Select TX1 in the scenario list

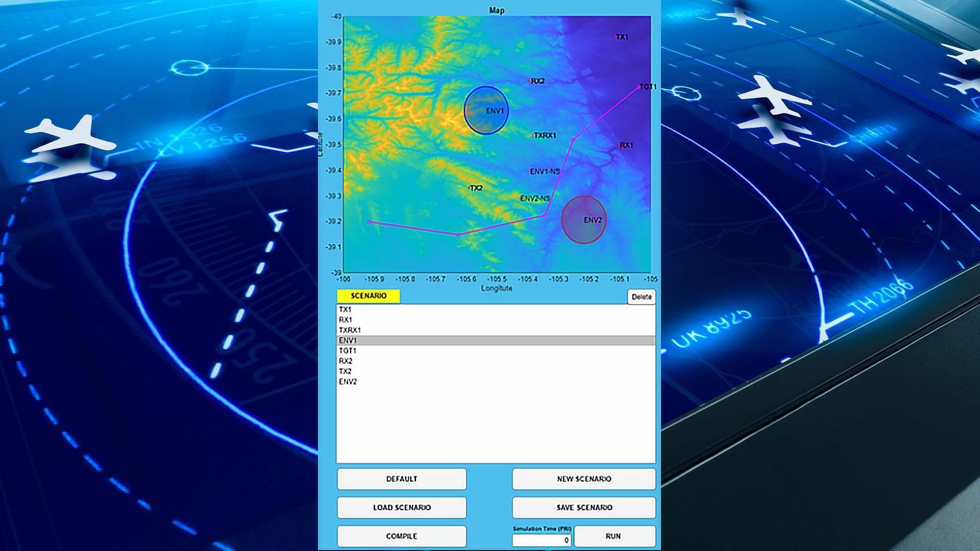(496, 310)
